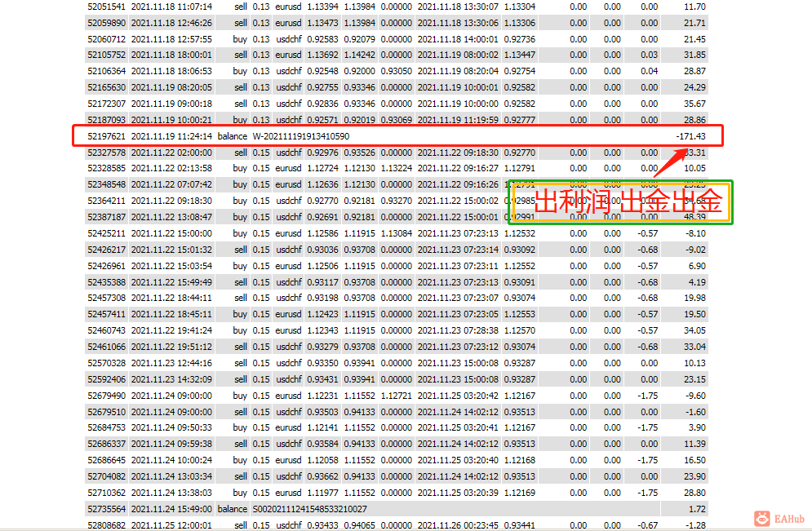Select open time 2021.11.22 13:08:47

point(171,217)
